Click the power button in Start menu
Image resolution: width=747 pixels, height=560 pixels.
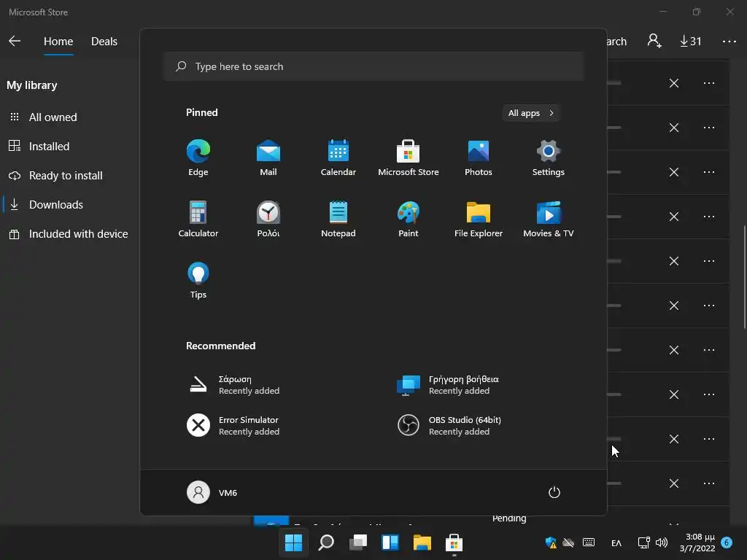(554, 492)
